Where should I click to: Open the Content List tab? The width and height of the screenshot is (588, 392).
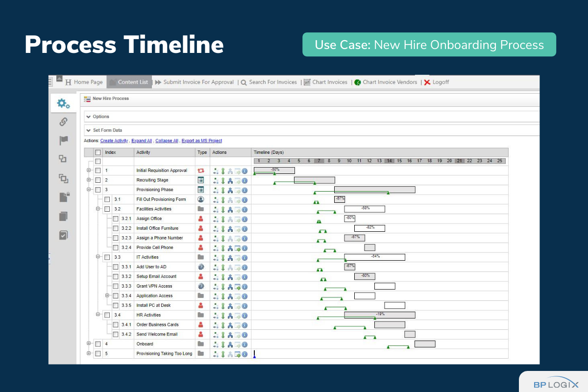pos(132,82)
